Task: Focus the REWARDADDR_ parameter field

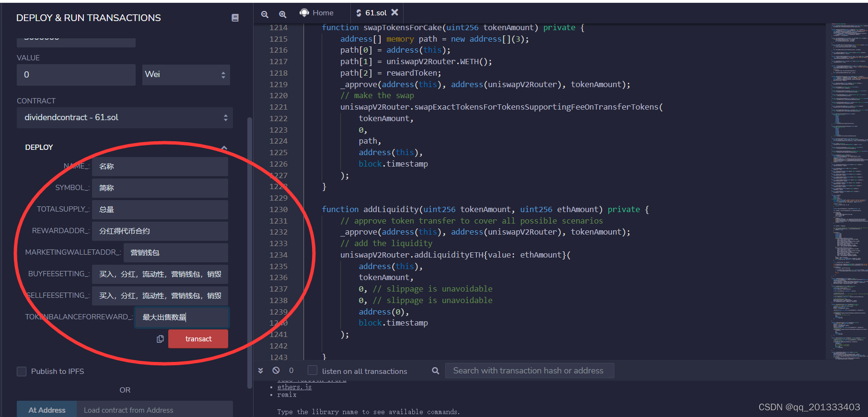Action: 160,231
